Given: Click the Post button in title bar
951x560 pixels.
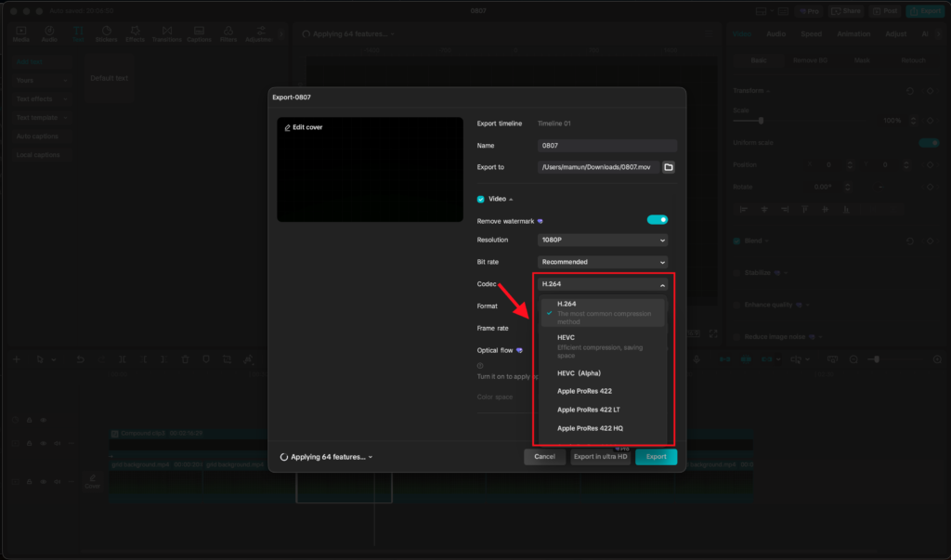Looking at the screenshot, I should click(885, 11).
